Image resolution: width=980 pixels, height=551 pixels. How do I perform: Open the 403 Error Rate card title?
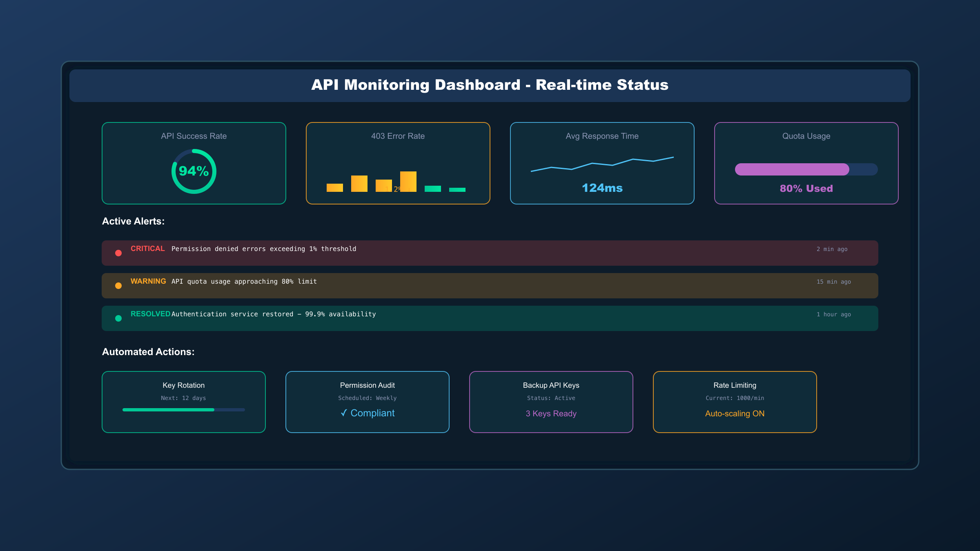(x=398, y=136)
